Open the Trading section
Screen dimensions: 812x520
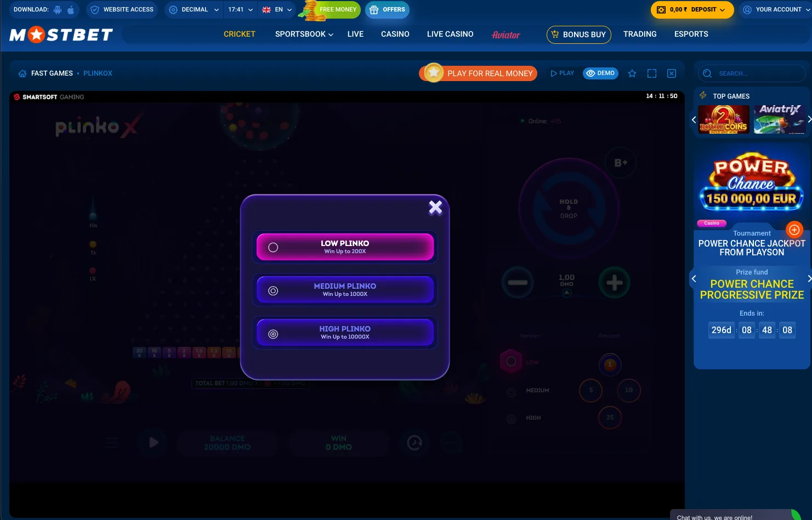pyautogui.click(x=640, y=34)
